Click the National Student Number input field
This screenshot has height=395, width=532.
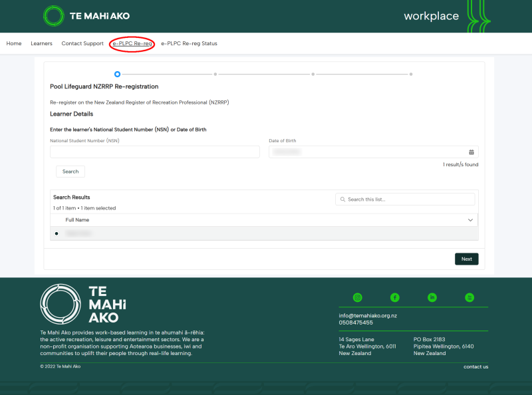tap(155, 152)
